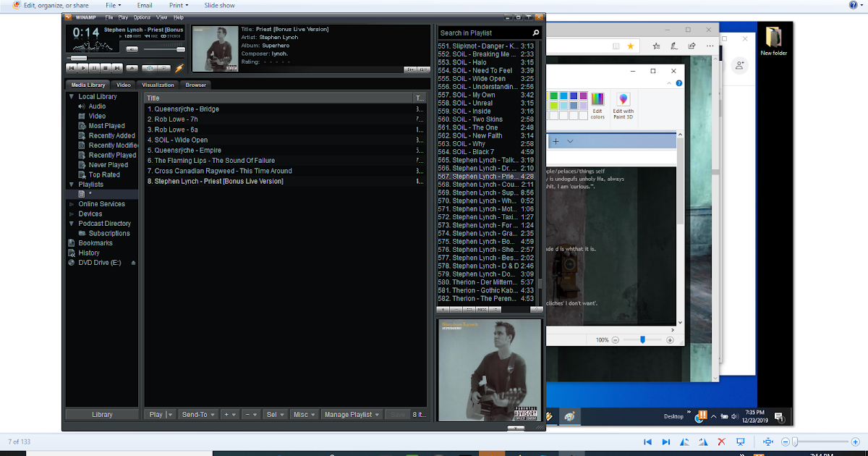Open the New folder desktop icon
868x456 pixels.
[x=773, y=42]
